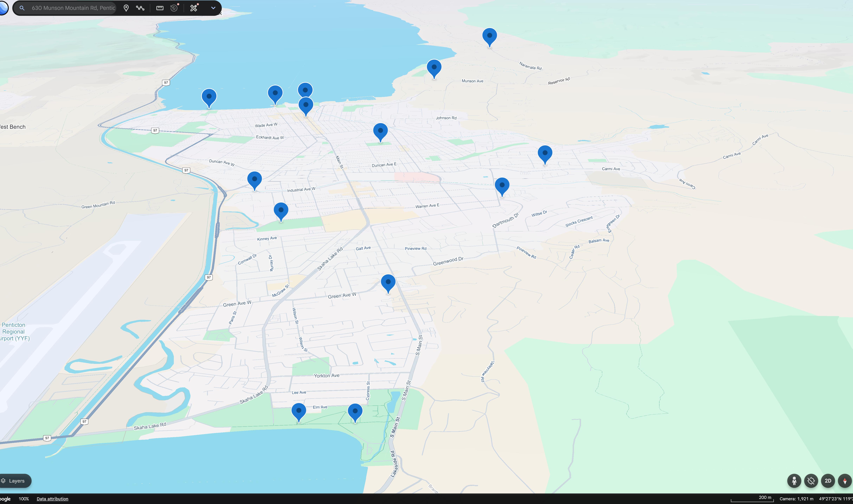Select the Draw path tool

click(x=140, y=8)
